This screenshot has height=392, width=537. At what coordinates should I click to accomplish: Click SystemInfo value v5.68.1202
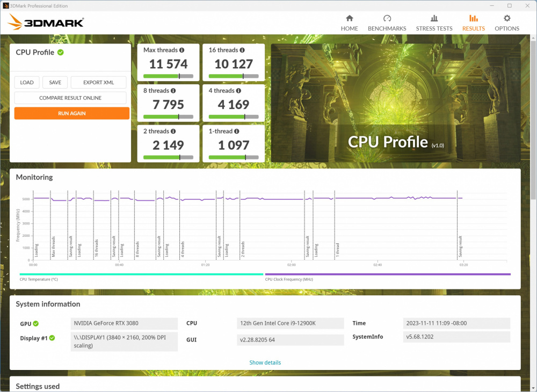(x=456, y=337)
